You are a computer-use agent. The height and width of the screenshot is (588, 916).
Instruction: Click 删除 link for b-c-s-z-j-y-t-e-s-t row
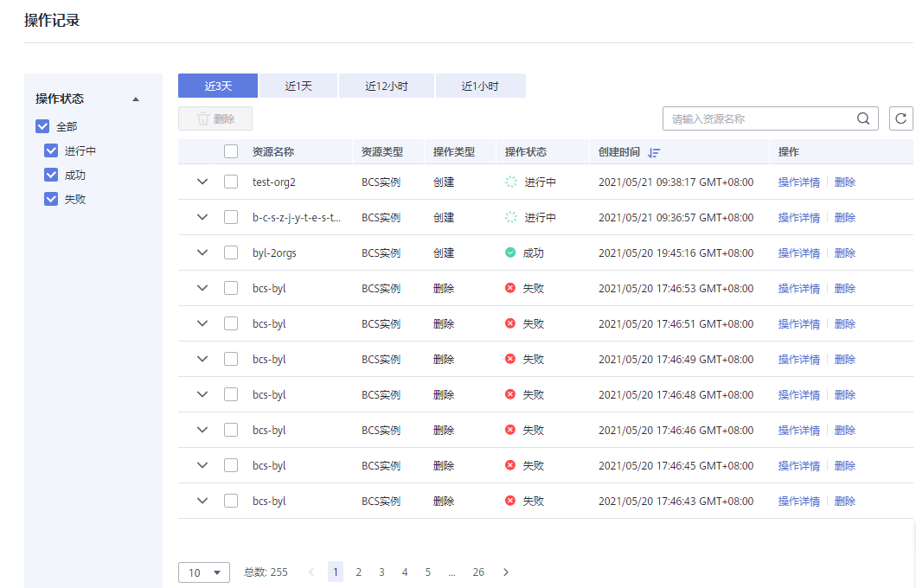pyautogui.click(x=845, y=217)
